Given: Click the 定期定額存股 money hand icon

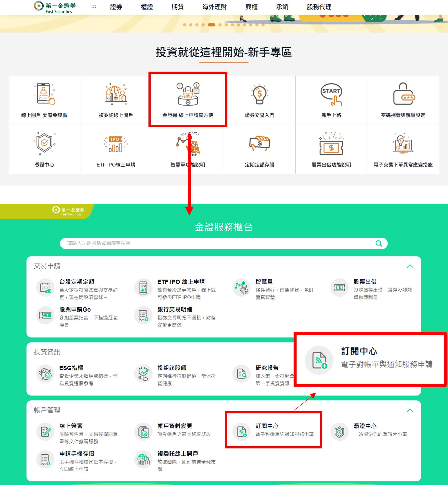Looking at the screenshot, I should [x=259, y=144].
